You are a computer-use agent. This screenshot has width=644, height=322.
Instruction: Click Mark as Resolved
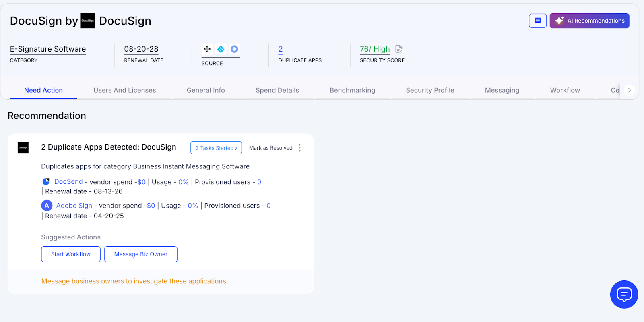coord(271,148)
